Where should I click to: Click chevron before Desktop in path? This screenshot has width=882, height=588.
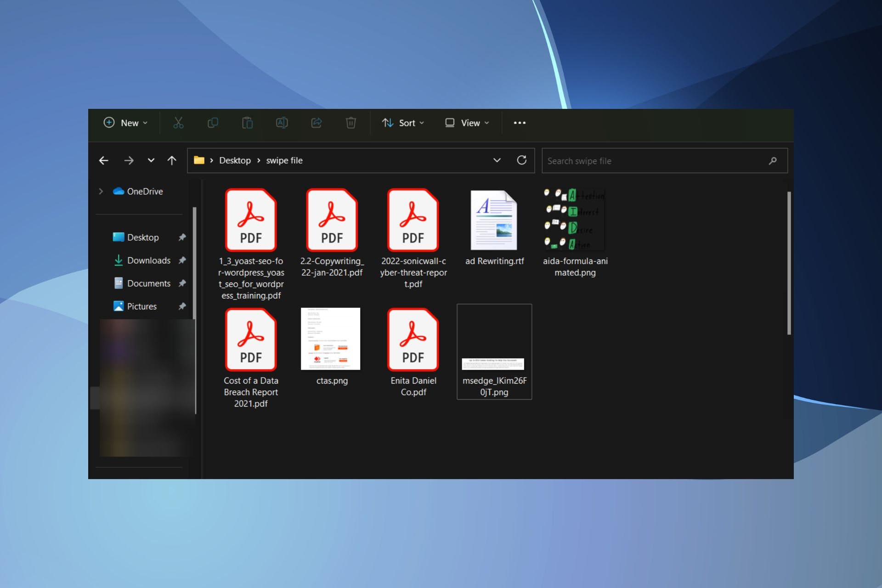coord(211,160)
